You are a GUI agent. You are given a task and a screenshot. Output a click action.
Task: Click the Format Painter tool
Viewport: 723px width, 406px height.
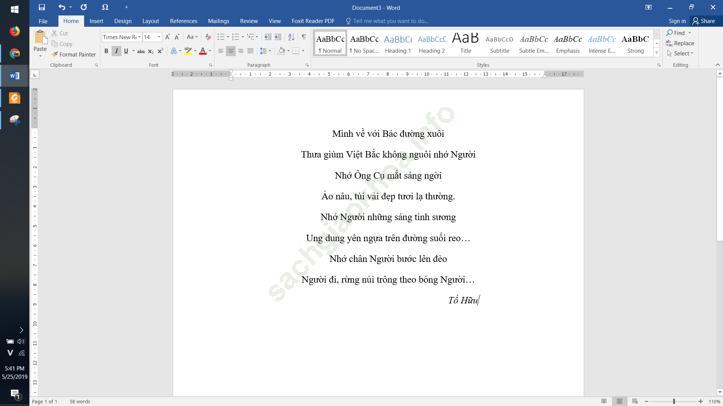tap(74, 54)
